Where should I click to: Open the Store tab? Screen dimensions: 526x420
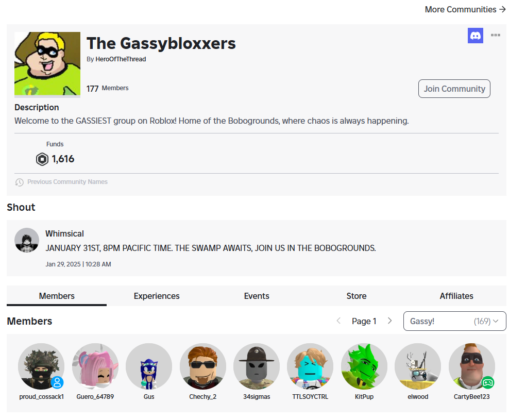pyautogui.click(x=357, y=296)
